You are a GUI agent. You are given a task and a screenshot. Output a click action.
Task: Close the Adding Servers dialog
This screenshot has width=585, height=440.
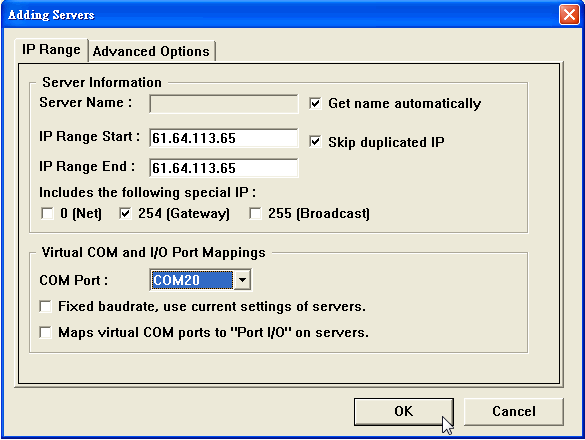569,15
